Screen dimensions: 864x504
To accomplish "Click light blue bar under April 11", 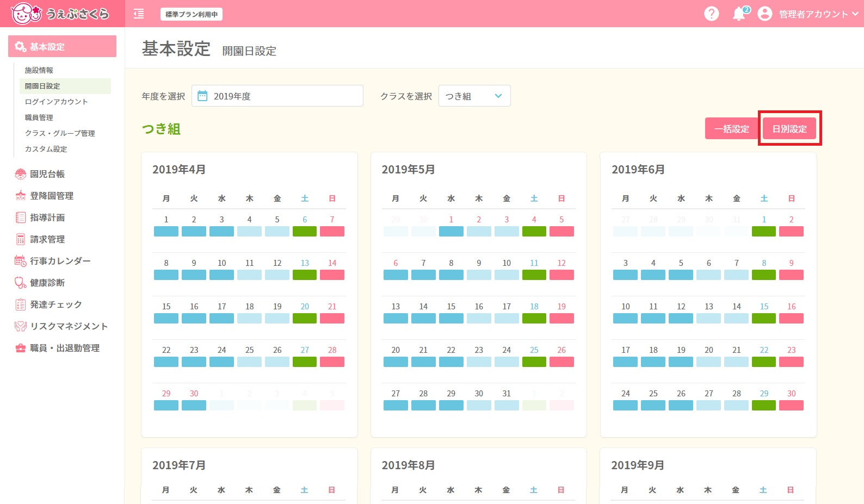I will 250,275.
